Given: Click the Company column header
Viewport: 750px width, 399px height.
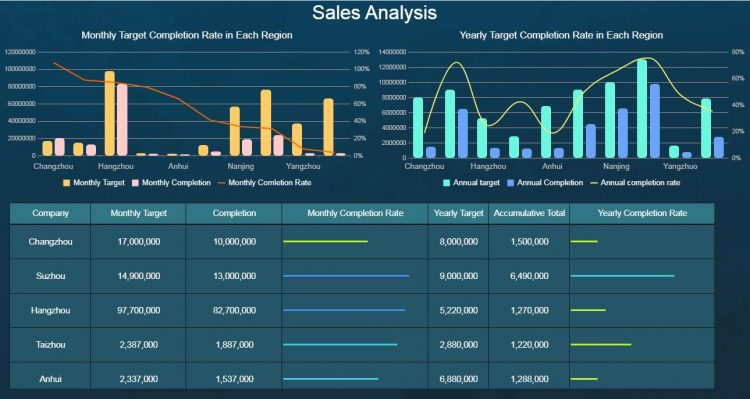Looking at the screenshot, I should [x=50, y=213].
